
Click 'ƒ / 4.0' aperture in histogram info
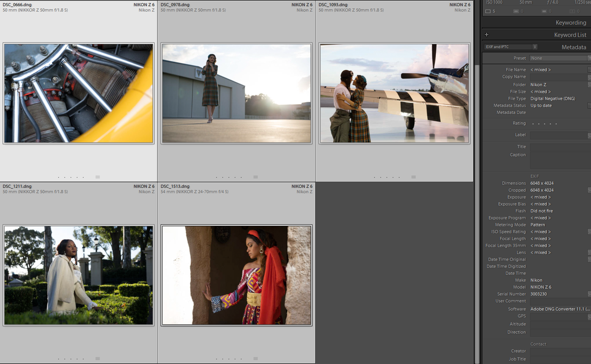point(552,2)
